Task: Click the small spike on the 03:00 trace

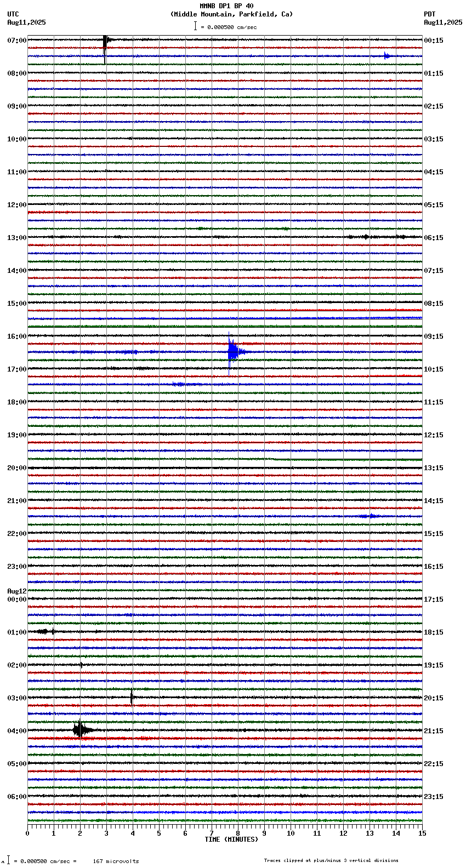Action: point(132,698)
